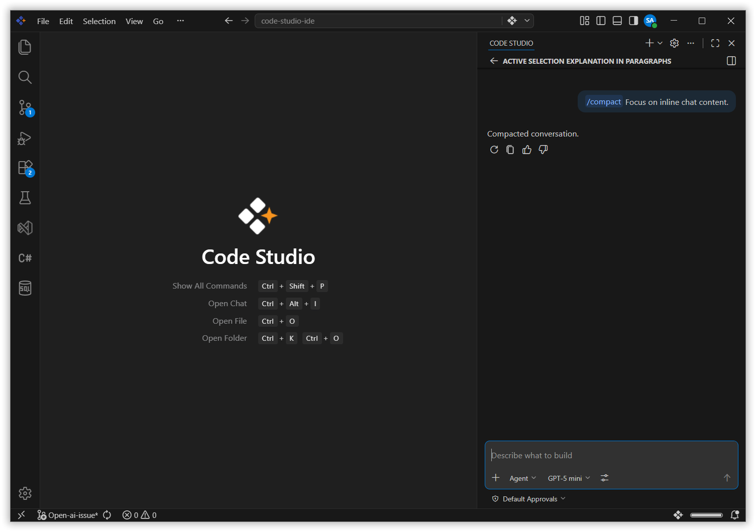The image size is (756, 532).
Task: Open the GPT-5 mini model picker
Action: [569, 478]
